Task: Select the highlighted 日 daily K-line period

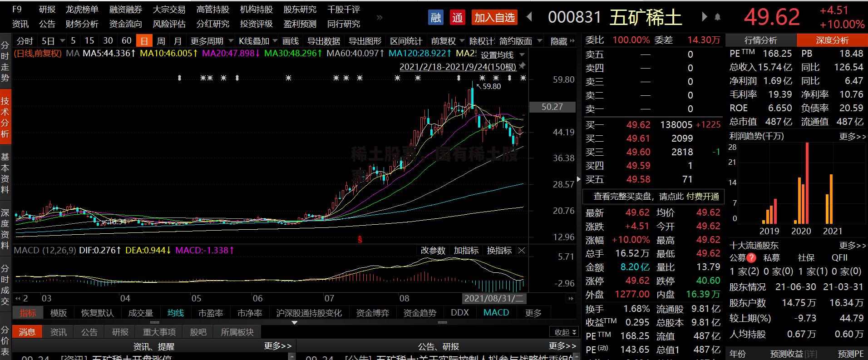Action: pyautogui.click(x=144, y=41)
